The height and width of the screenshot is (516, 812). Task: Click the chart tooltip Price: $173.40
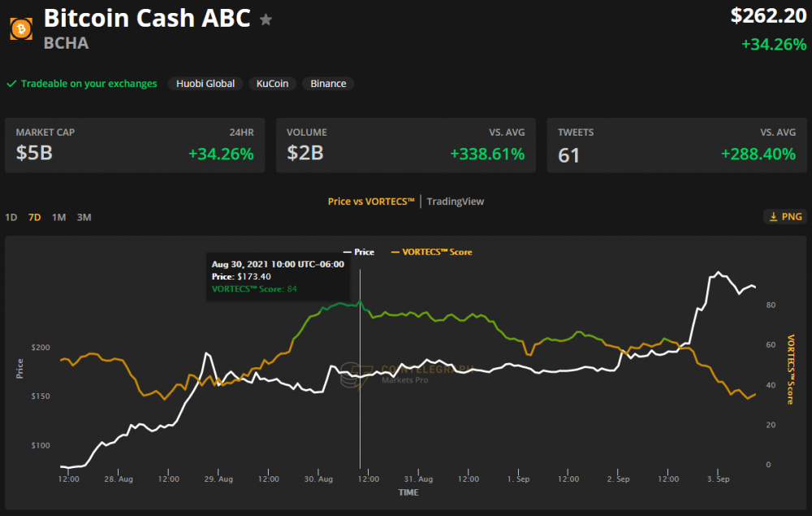click(x=241, y=276)
